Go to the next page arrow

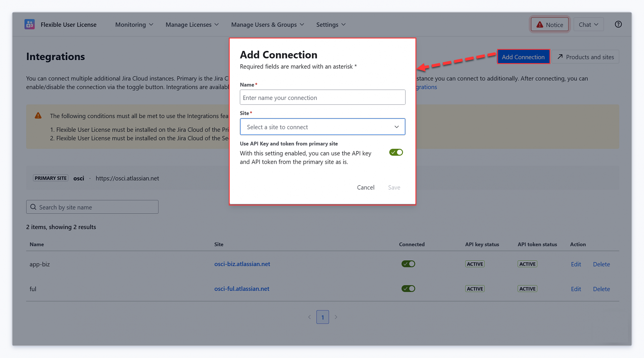336,317
